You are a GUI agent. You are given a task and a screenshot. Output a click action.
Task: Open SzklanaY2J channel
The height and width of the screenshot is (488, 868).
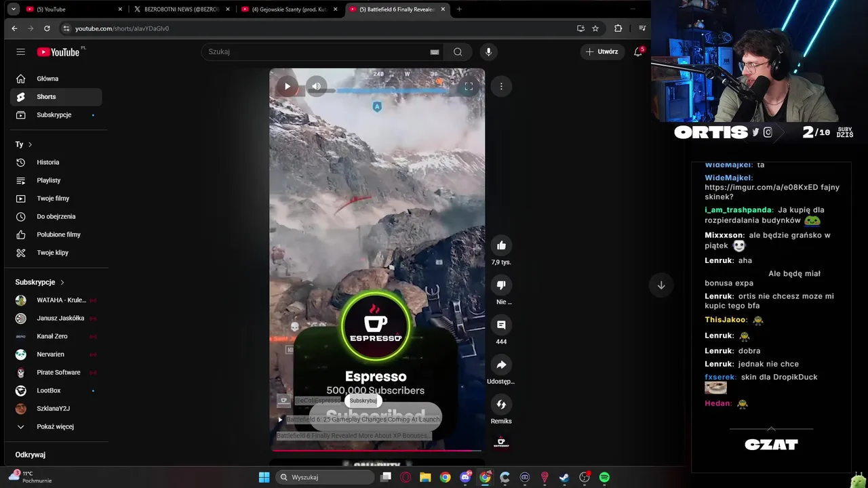pyautogui.click(x=56, y=409)
